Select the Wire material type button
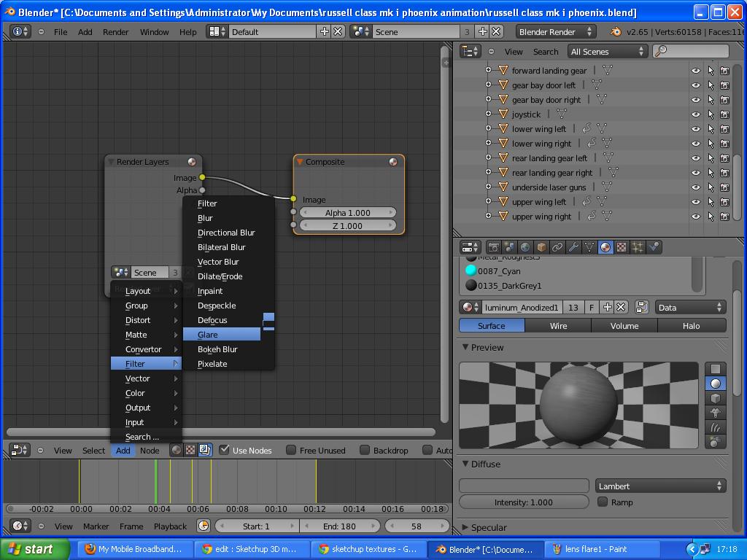The width and height of the screenshot is (747, 560). click(558, 326)
